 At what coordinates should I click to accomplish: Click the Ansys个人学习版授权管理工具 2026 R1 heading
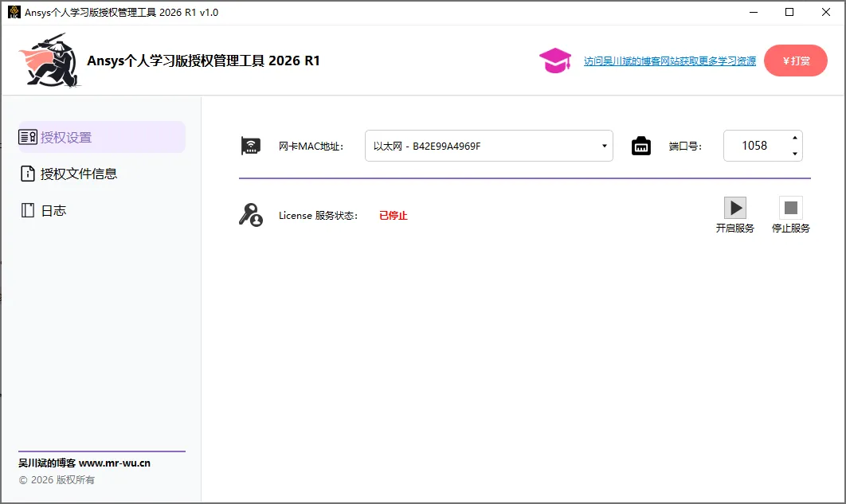(203, 61)
